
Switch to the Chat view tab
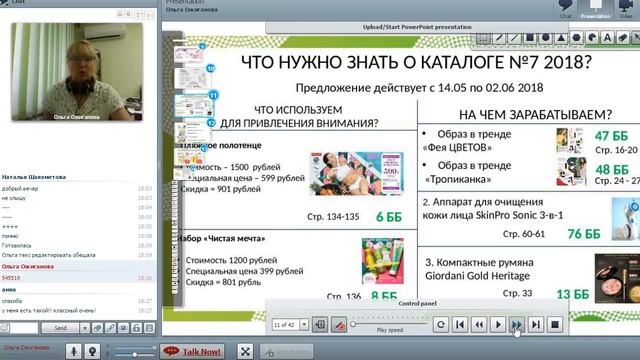pyautogui.click(x=565, y=9)
